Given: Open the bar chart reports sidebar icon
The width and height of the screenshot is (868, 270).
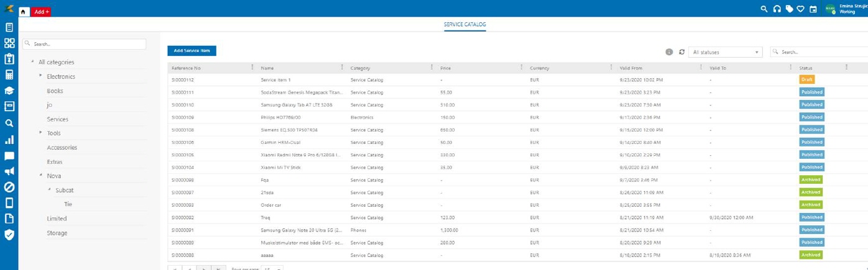Looking at the screenshot, I should coord(9,140).
